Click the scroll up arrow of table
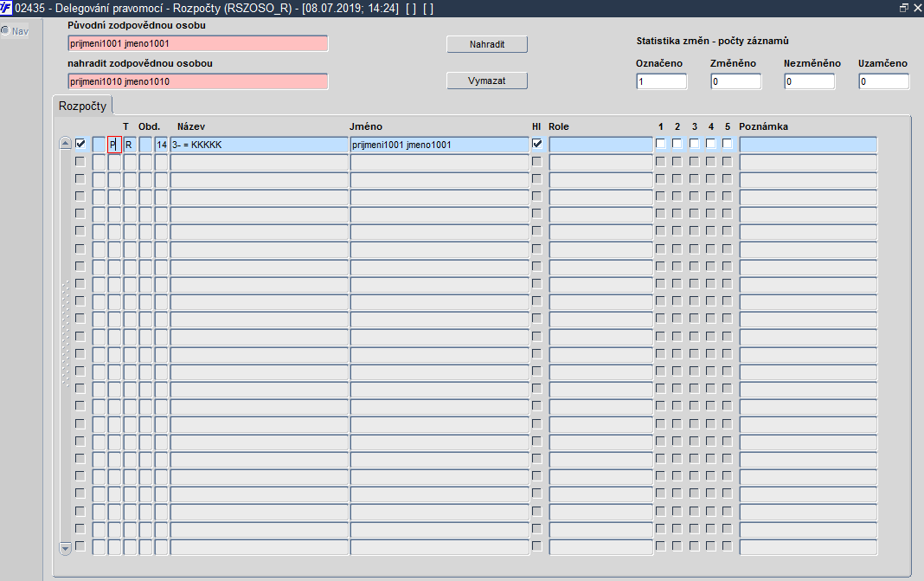This screenshot has width=924, height=581. [x=66, y=144]
